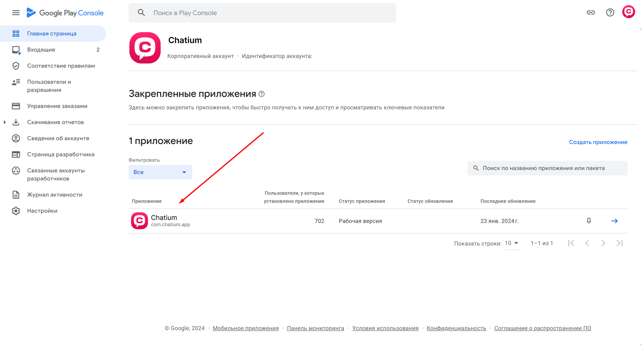Click the magnifier icon in Play Console search
The height and width of the screenshot is (347, 644).
(x=141, y=13)
